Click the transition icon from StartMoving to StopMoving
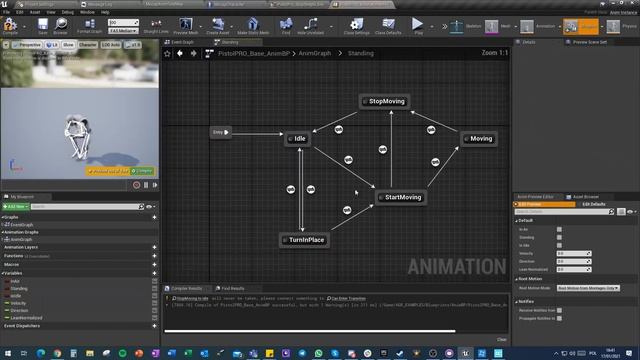Viewport: 640px width, 360px height. [382, 149]
